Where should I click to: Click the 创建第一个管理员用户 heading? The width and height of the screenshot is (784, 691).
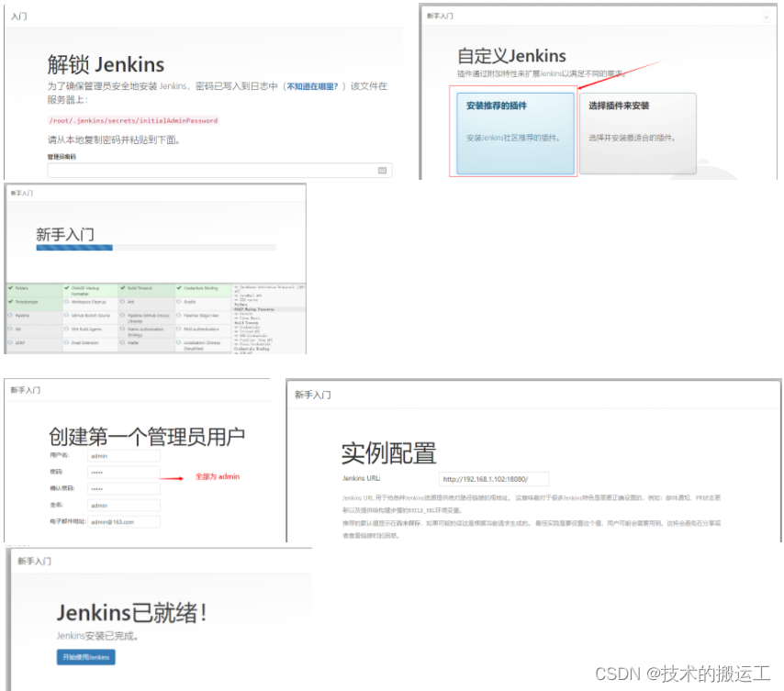coord(147,437)
